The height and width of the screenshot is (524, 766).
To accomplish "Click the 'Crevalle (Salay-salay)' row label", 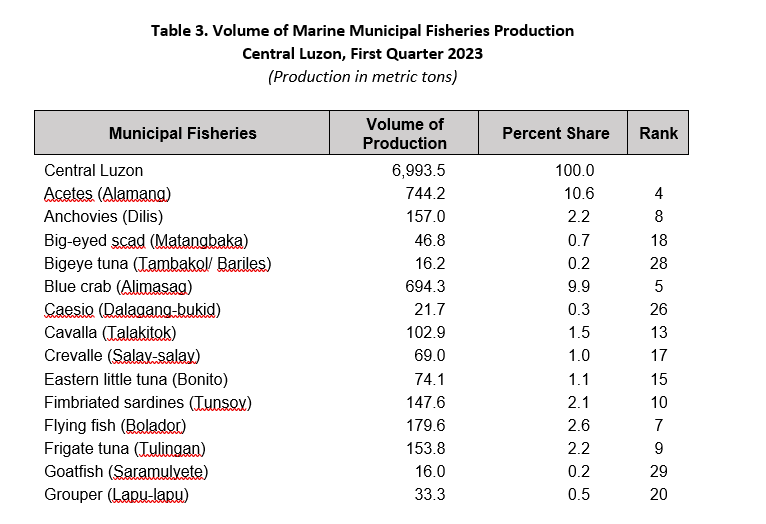I will [x=122, y=356].
